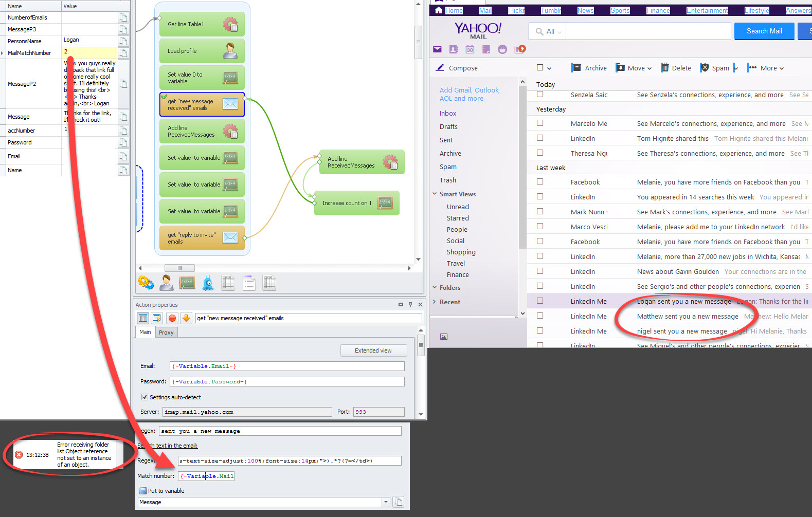812x517 pixels.
Task: Click the Extended view button
Action: click(x=373, y=350)
